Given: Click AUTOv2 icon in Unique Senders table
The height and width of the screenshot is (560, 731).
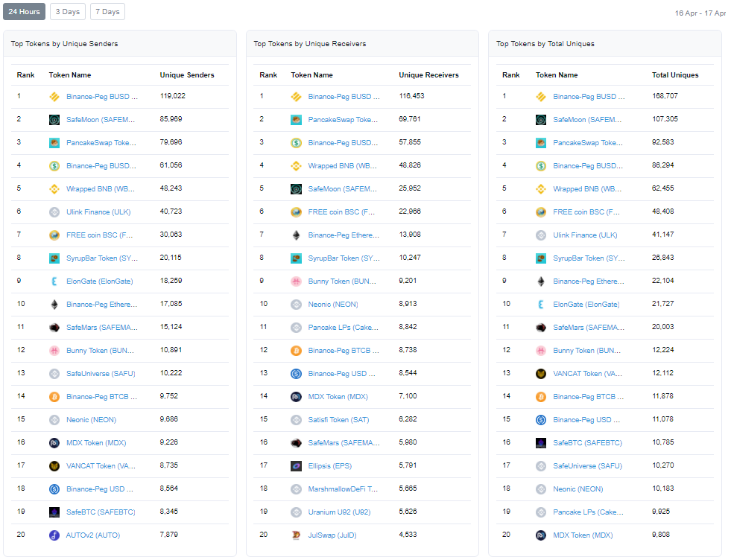Looking at the screenshot, I should [54, 535].
